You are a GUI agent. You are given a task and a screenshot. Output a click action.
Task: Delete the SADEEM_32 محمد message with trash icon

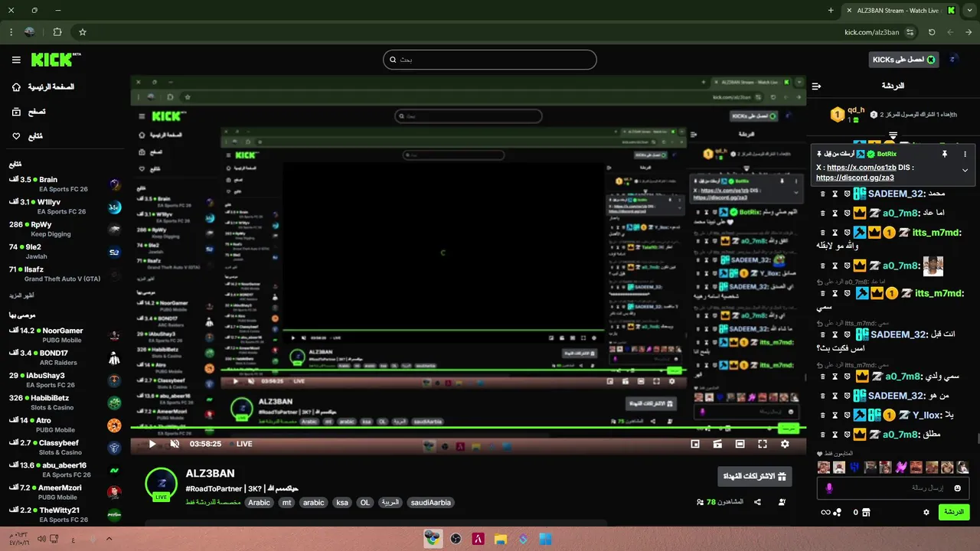pos(823,194)
